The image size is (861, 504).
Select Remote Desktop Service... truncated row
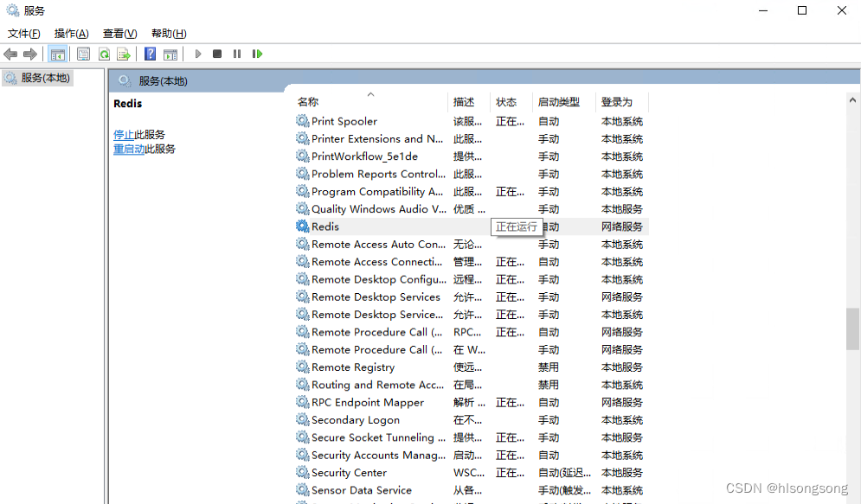[x=377, y=315]
